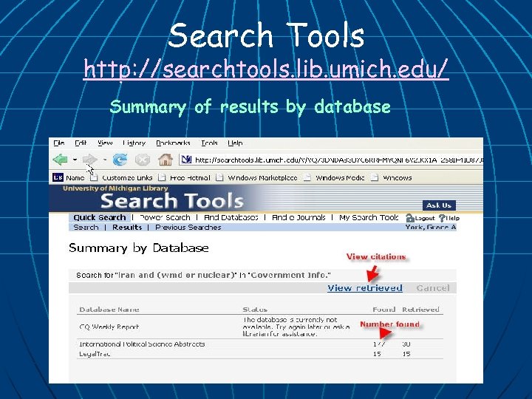Click the Cancel link
532x399 pixels.
[433, 288]
